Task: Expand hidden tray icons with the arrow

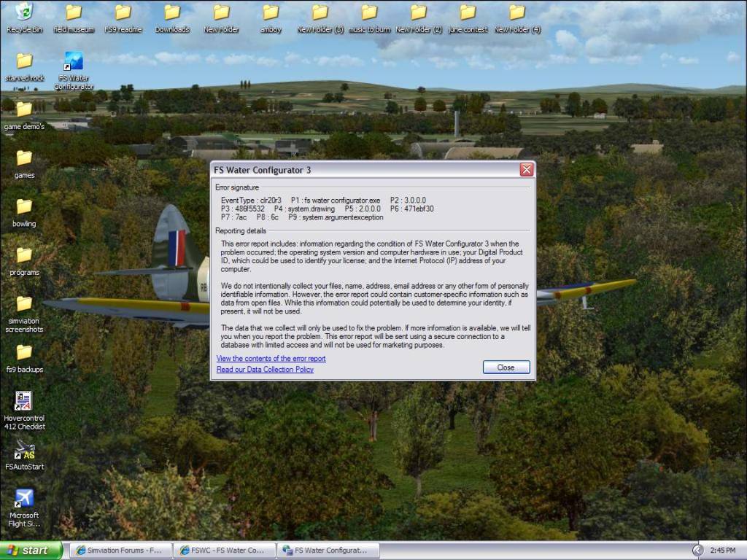Action: 697,551
